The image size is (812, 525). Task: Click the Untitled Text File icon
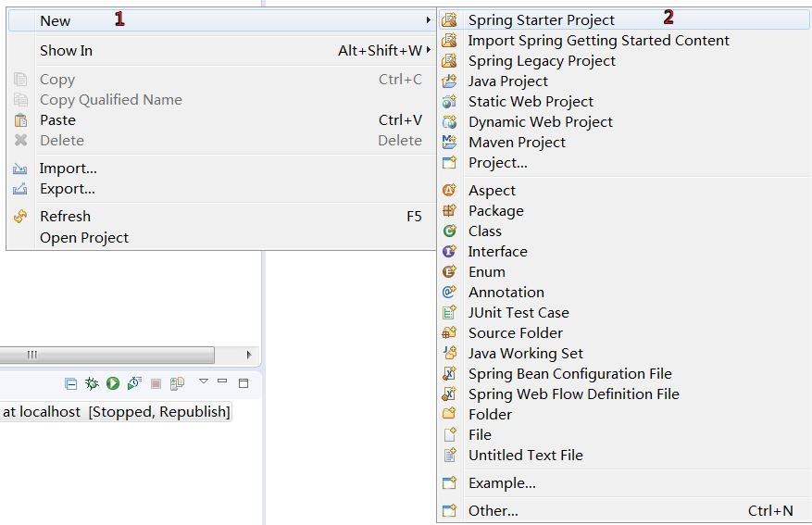449,455
